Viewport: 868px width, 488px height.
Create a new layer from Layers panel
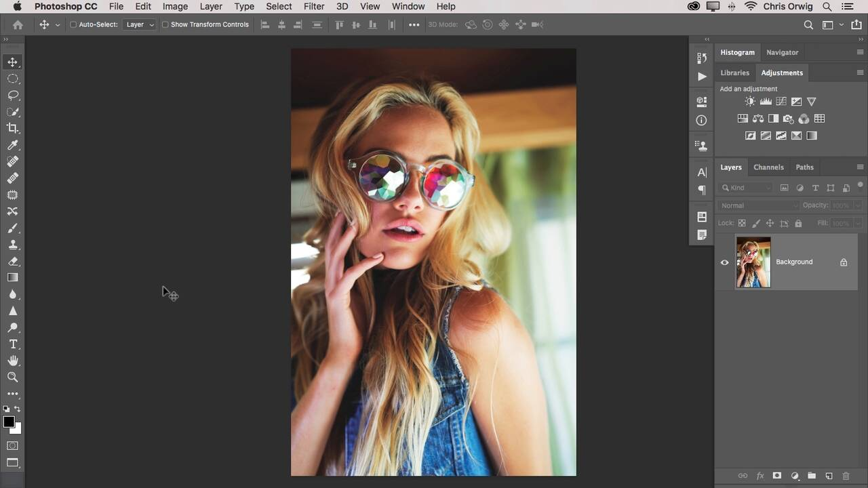click(x=828, y=476)
